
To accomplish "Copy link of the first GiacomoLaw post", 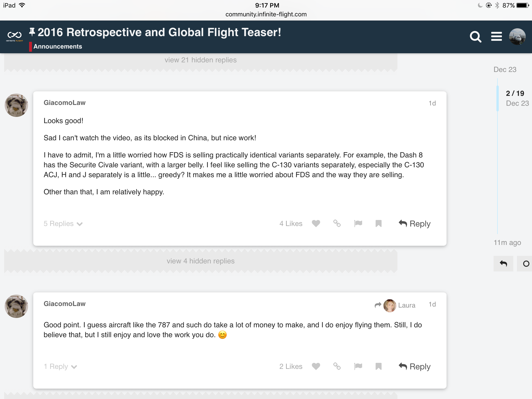I will [337, 223].
